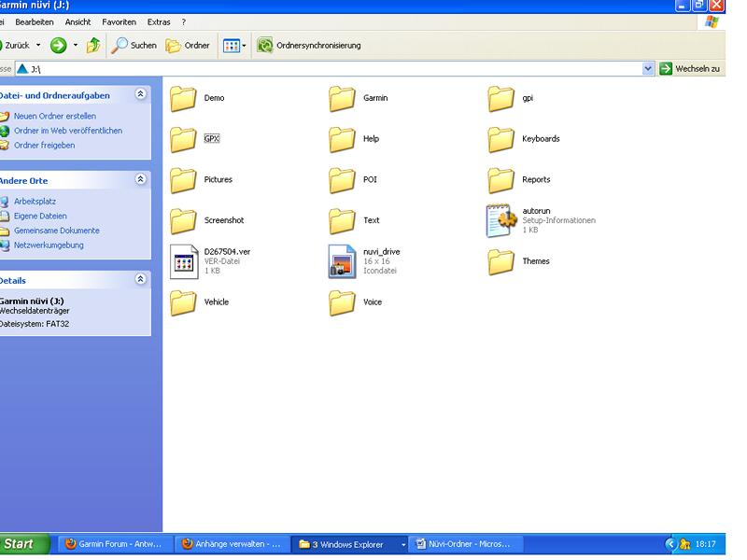Open the Vehicle folder
Screen dimensions: 747x560
tap(199, 302)
